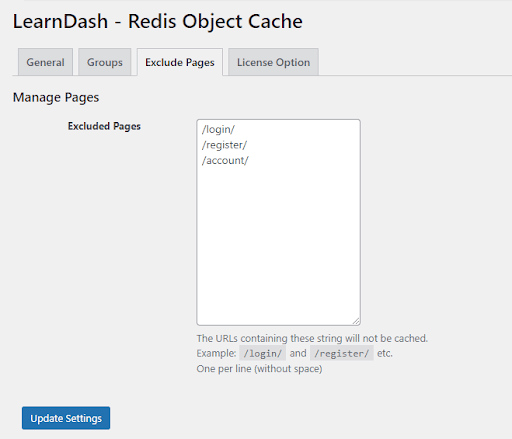The height and width of the screenshot is (439, 512).
Task: Place cursor on the /login/ line in textarea
Action: 218,129
